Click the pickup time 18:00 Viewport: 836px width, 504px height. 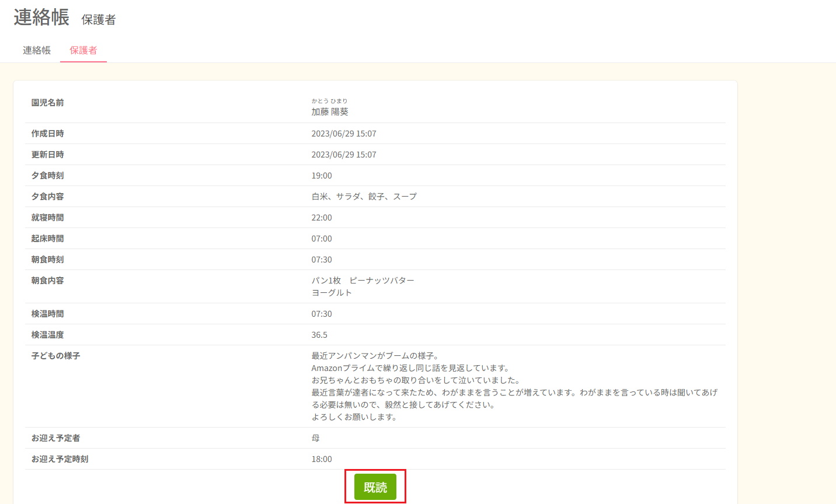point(321,459)
